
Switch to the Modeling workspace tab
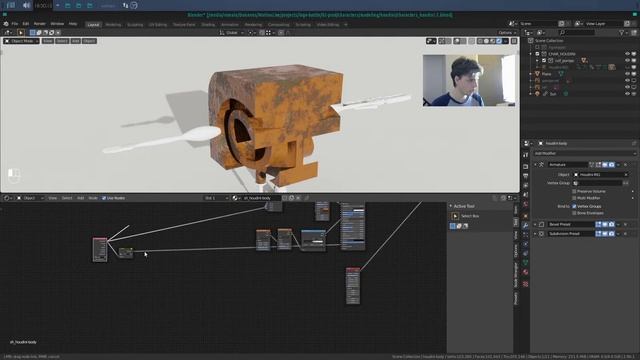113,24
